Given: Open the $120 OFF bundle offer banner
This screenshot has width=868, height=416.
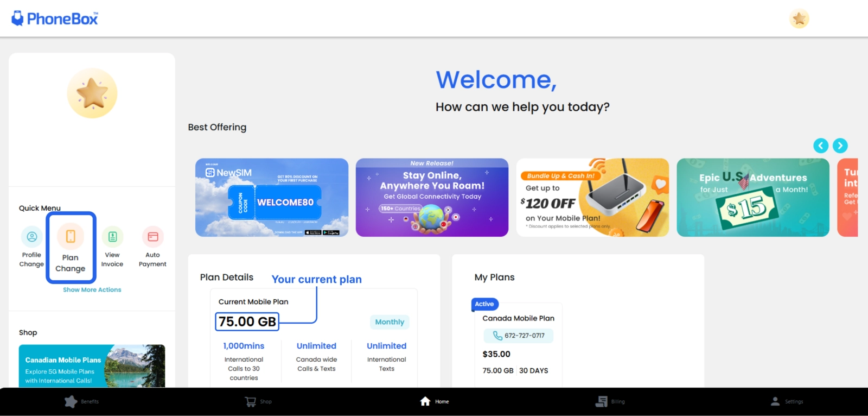Looking at the screenshot, I should (x=592, y=198).
